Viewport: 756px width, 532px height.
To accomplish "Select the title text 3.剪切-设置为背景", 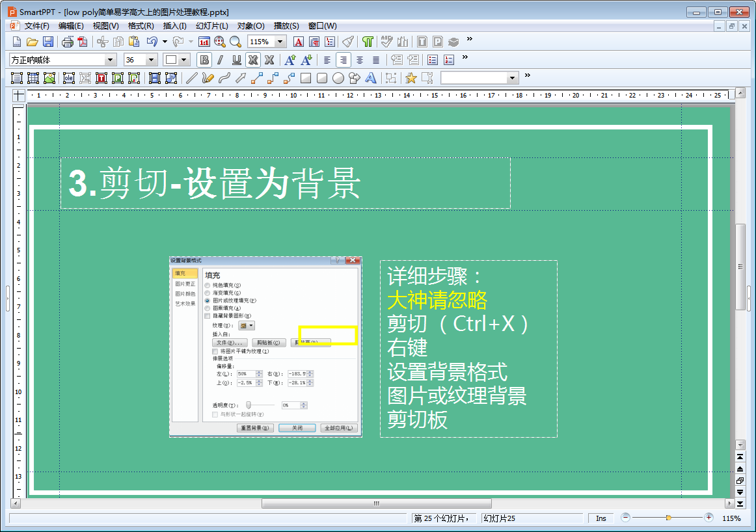I will point(214,183).
